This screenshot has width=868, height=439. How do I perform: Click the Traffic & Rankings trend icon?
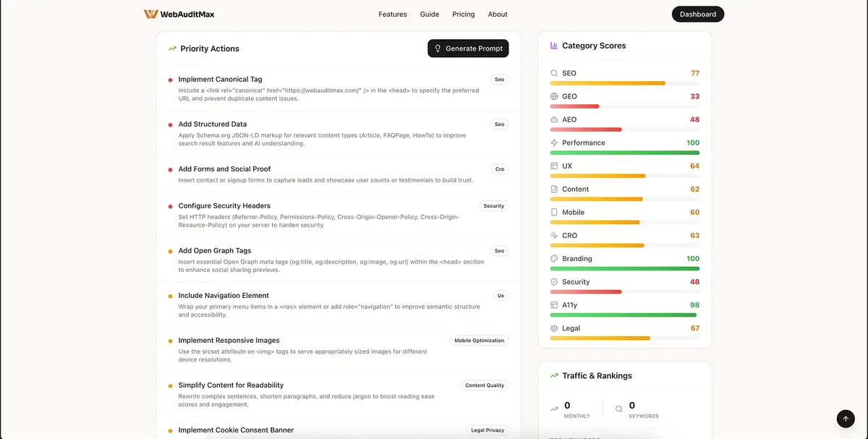553,375
